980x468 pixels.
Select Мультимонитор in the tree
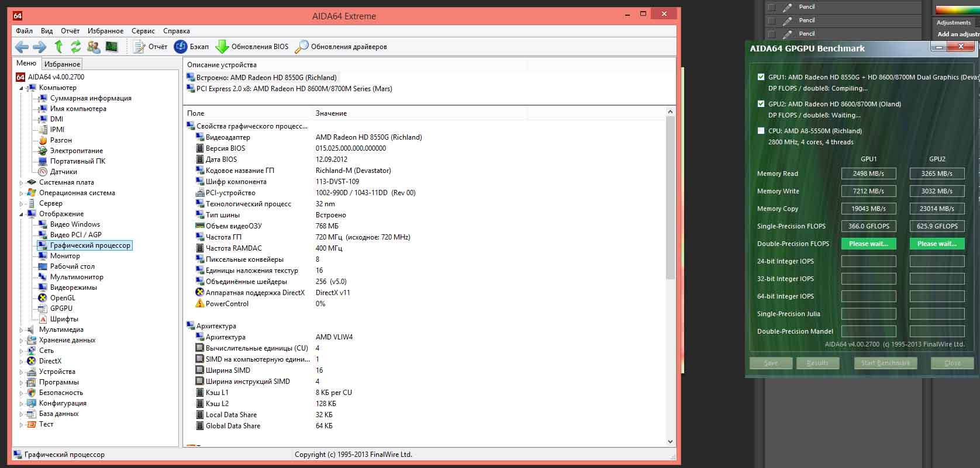coord(77,277)
